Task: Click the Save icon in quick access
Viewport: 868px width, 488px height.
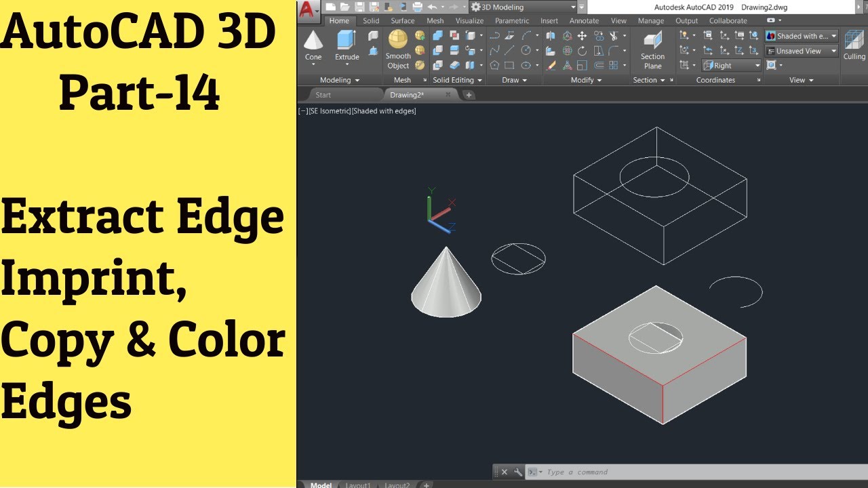Action: coord(359,7)
